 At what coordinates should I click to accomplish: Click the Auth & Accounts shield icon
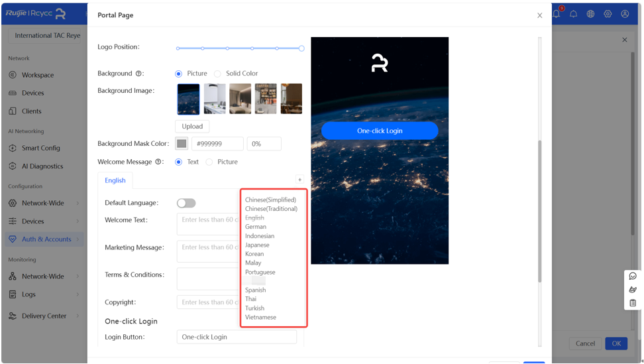13,239
